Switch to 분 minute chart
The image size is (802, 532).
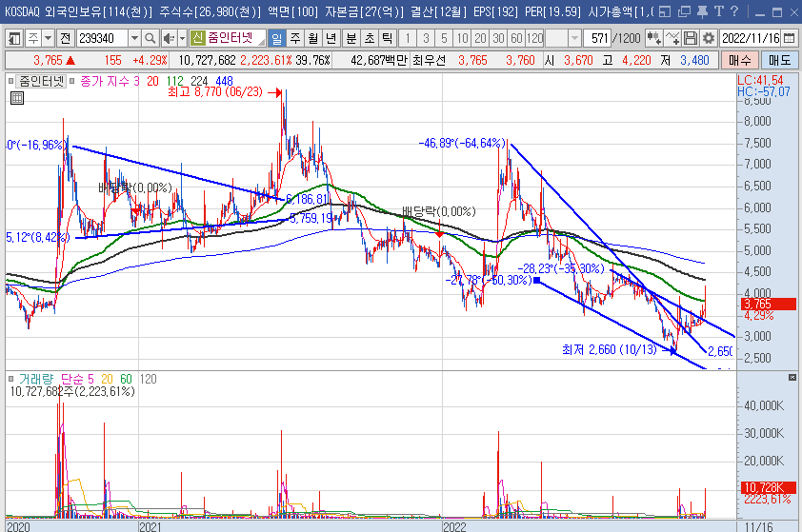351,38
